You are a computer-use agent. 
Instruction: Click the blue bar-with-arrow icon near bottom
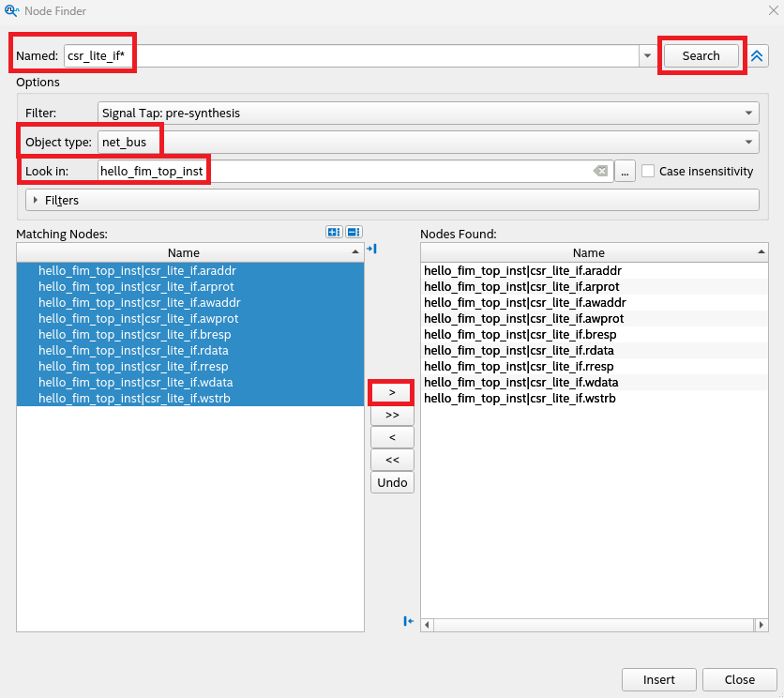coord(409,621)
